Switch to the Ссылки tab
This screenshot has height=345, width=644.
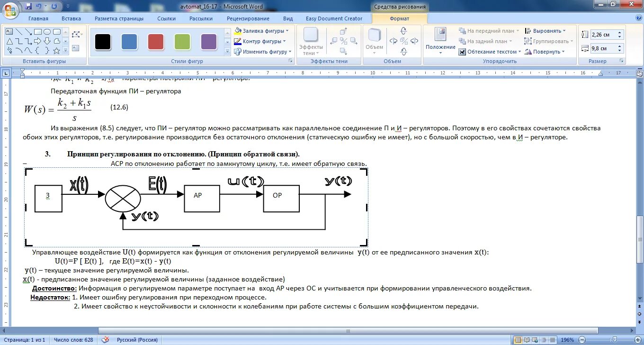click(167, 18)
